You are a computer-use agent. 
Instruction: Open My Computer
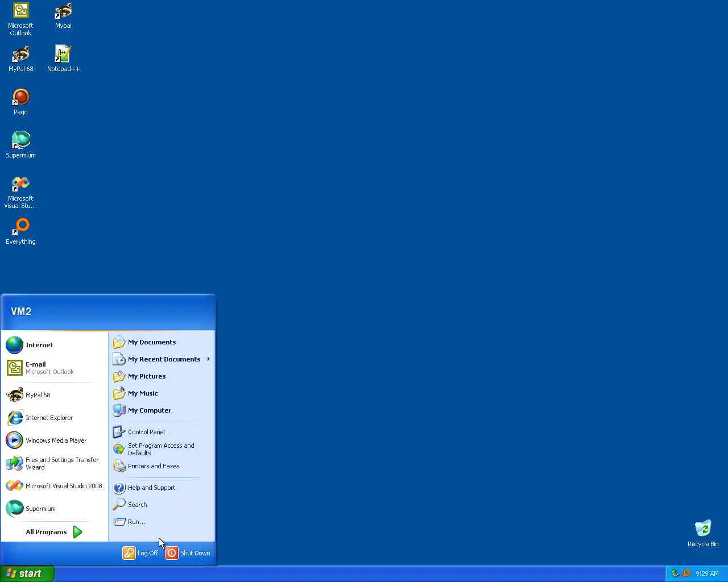tap(162, 410)
